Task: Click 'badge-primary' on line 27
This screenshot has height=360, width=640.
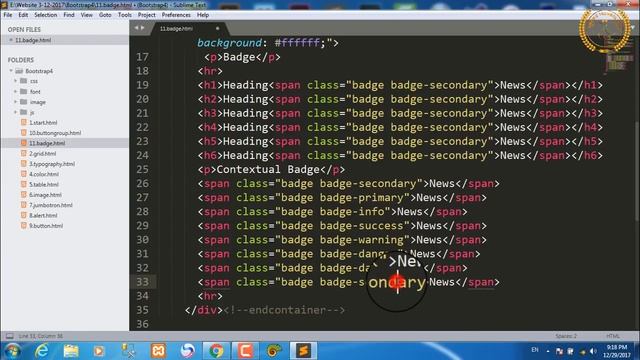Action: 362,198
